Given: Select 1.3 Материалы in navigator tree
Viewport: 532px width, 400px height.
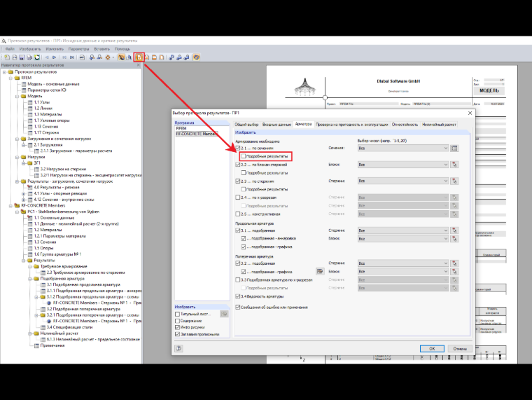Looking at the screenshot, I should pos(48,114).
